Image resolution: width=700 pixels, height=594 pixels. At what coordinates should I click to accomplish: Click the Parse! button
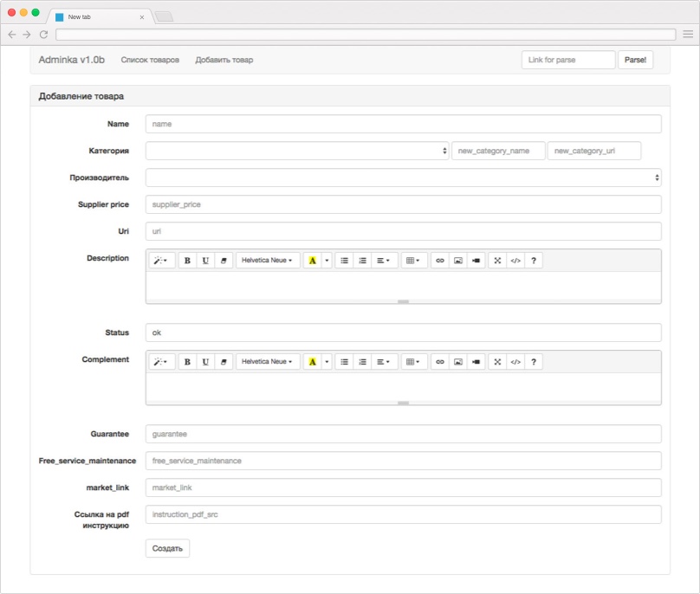coord(635,60)
